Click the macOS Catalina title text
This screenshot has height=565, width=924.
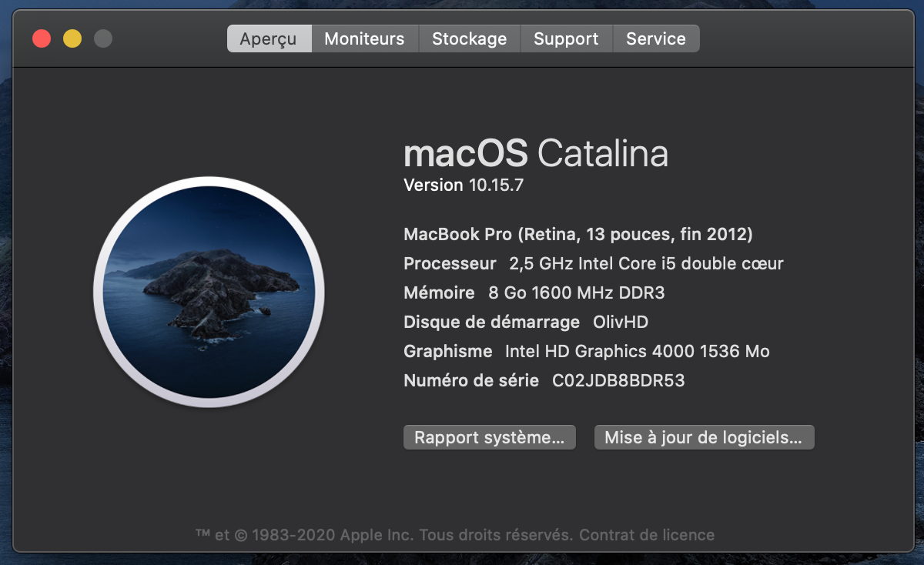(x=535, y=153)
